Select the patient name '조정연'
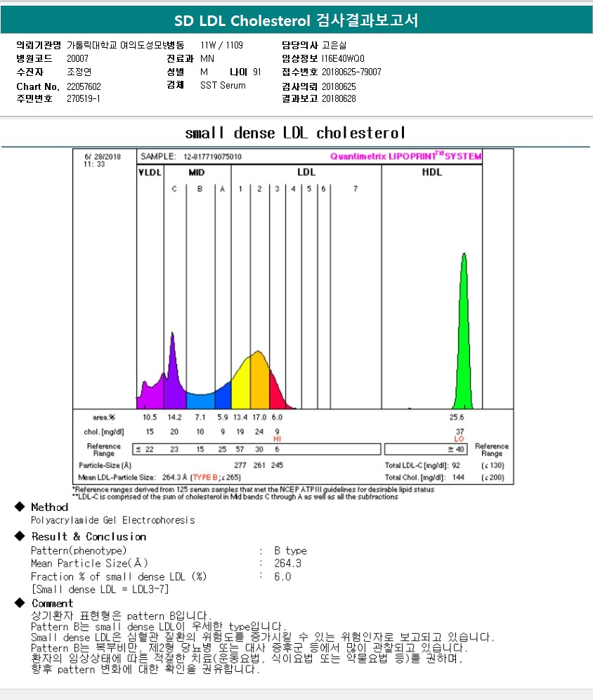The width and height of the screenshot is (593, 700). tap(79, 72)
